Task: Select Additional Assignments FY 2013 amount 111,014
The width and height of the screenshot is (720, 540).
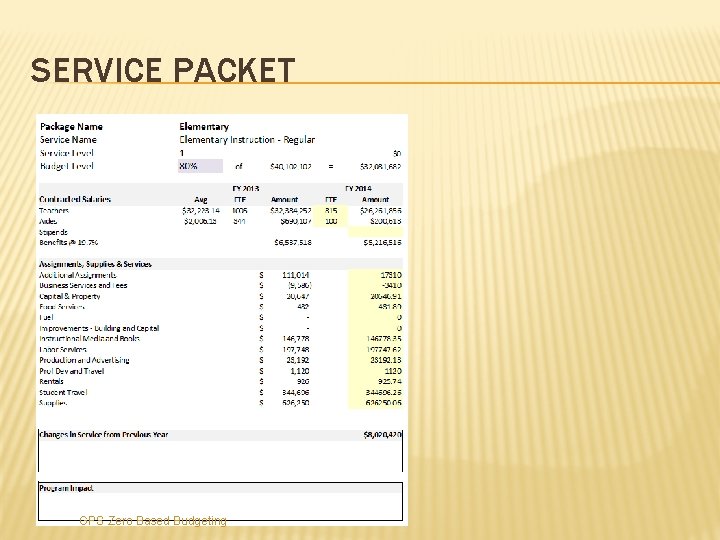Action: [295, 275]
